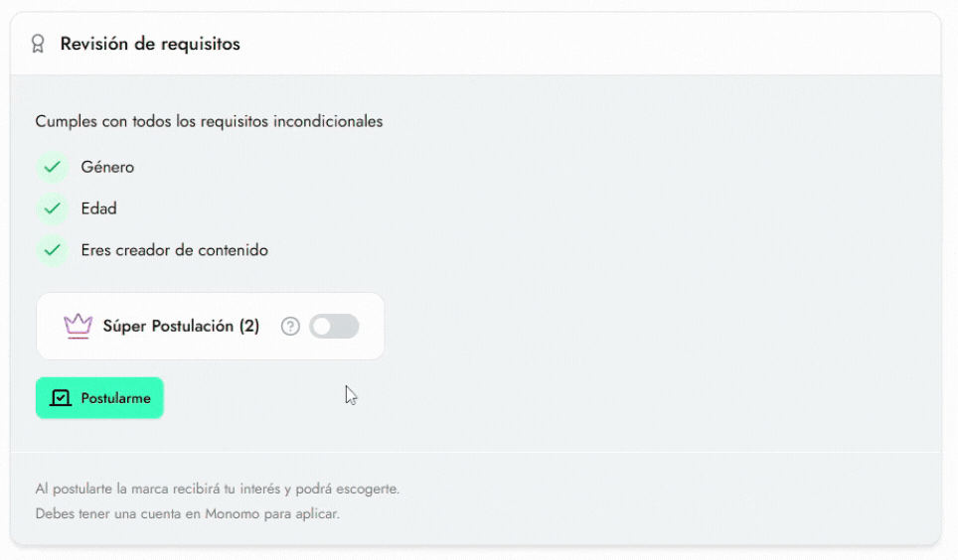Click the Al postularte la marca recibirá note
The height and width of the screenshot is (560, 958).
(218, 489)
